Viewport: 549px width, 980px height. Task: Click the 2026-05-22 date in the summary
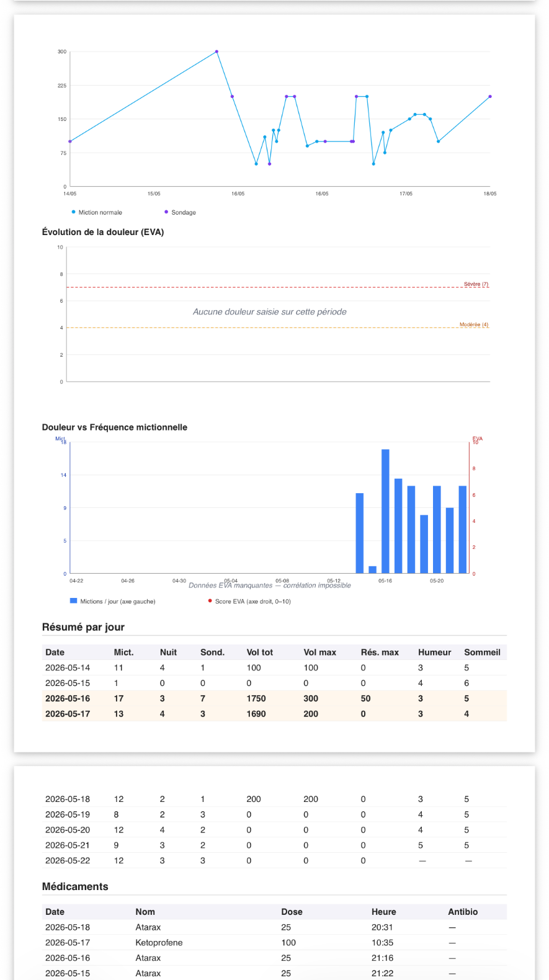[68, 861]
